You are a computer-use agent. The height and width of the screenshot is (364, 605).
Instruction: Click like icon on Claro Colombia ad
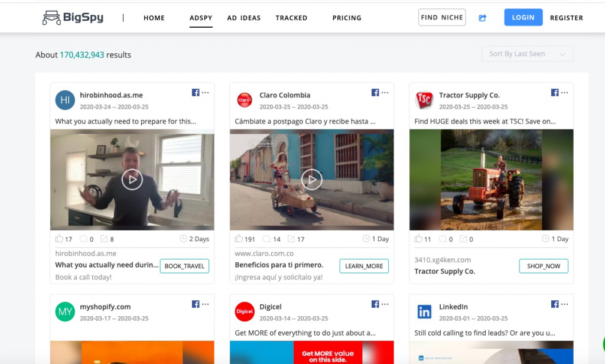[239, 239]
